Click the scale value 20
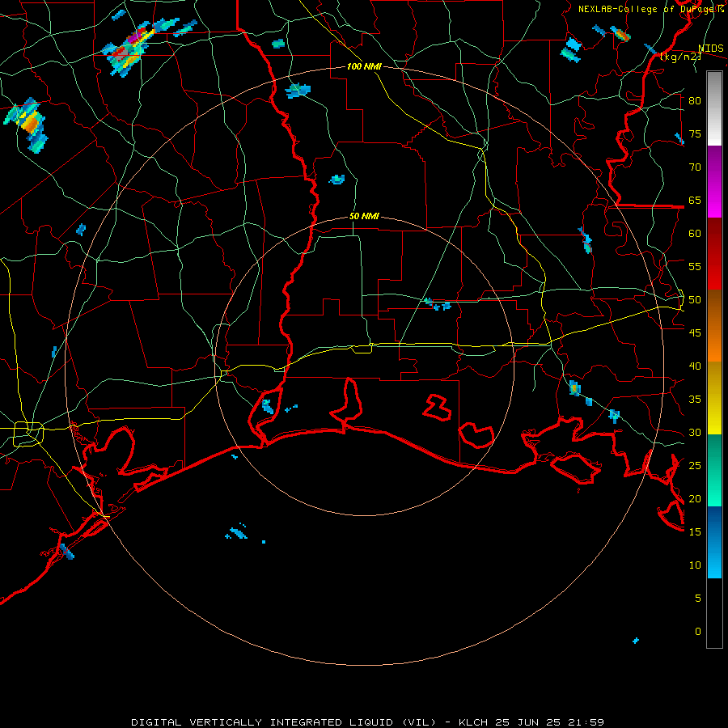 coord(695,498)
